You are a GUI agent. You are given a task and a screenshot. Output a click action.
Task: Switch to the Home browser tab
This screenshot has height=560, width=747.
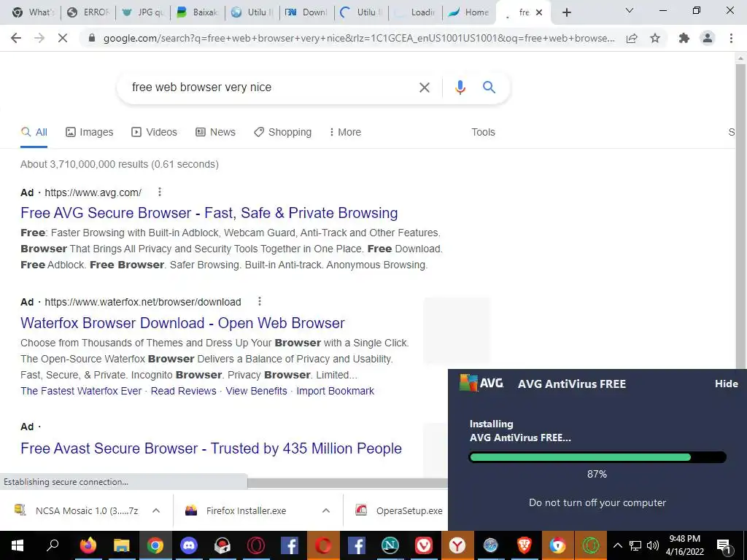click(469, 12)
